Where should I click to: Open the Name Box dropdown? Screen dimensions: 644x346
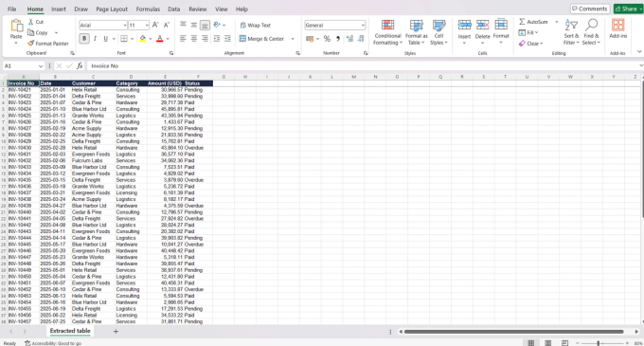coord(41,65)
